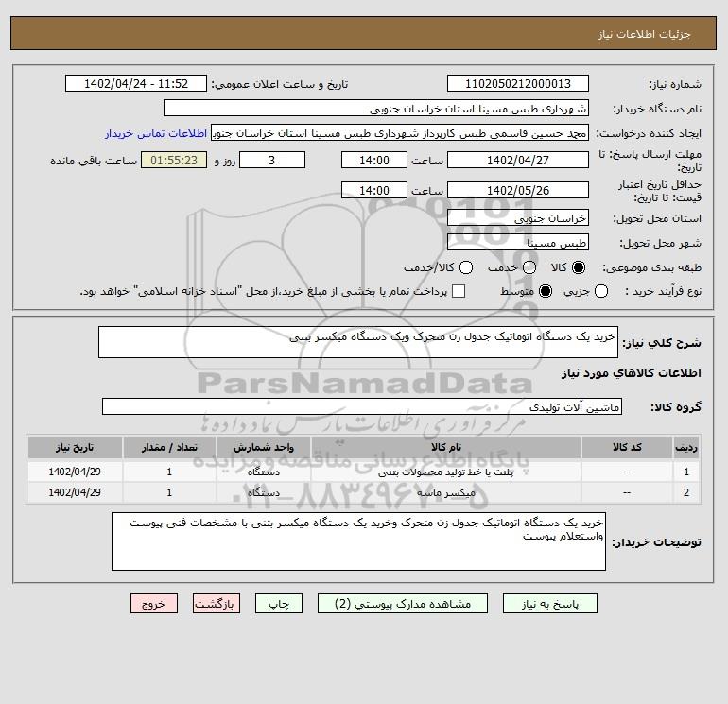The width and height of the screenshot is (728, 704).
Task: Click the page header جزئیات اطلاعات نیاز
Action: [x=644, y=34]
